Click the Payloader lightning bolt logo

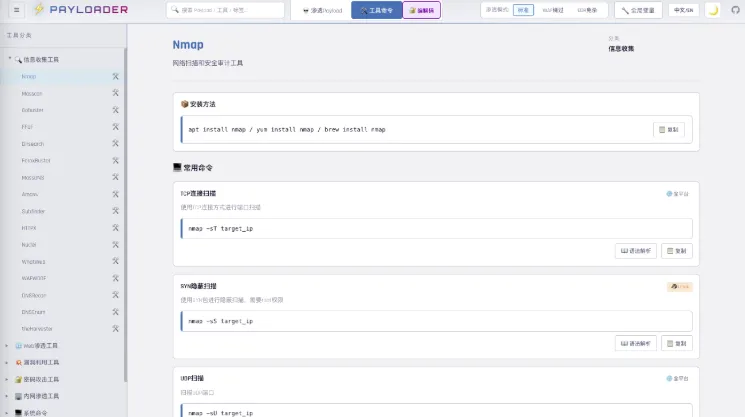tap(39, 9)
